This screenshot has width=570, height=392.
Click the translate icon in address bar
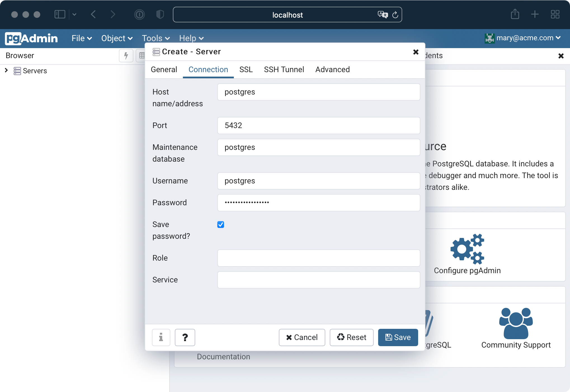coord(383,15)
